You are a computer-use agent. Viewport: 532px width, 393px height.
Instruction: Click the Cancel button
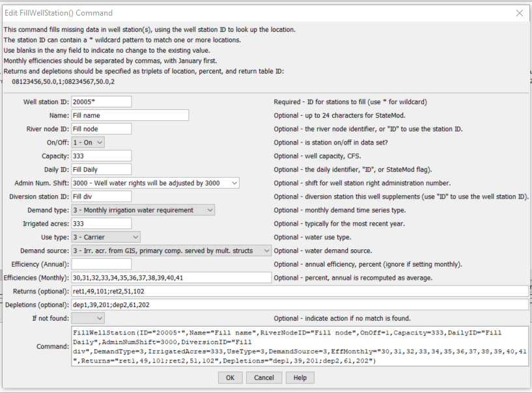[264, 378]
